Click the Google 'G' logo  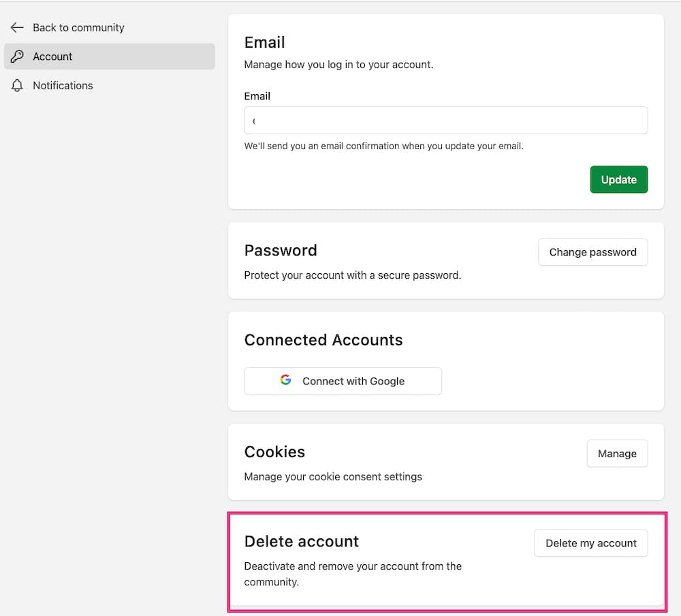(285, 380)
